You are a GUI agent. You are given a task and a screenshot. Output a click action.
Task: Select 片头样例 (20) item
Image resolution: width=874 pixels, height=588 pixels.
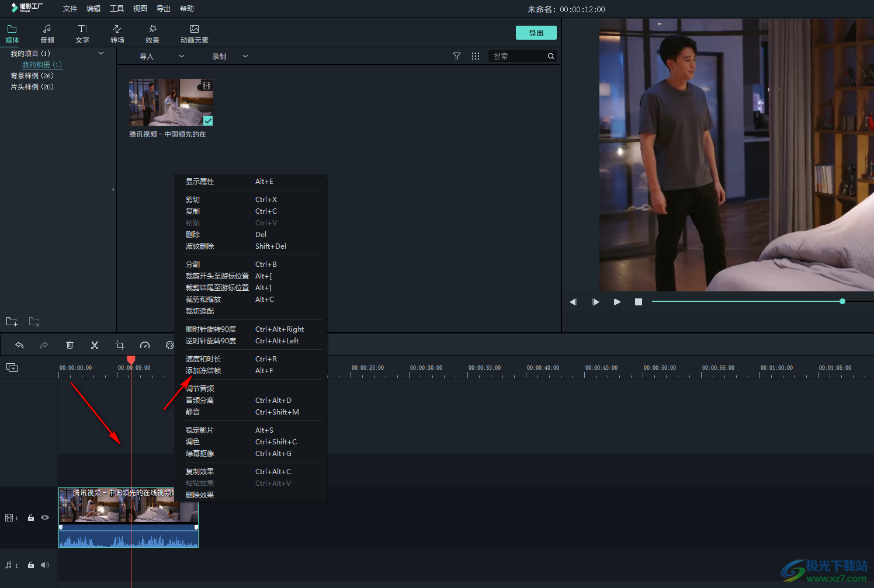click(x=32, y=87)
